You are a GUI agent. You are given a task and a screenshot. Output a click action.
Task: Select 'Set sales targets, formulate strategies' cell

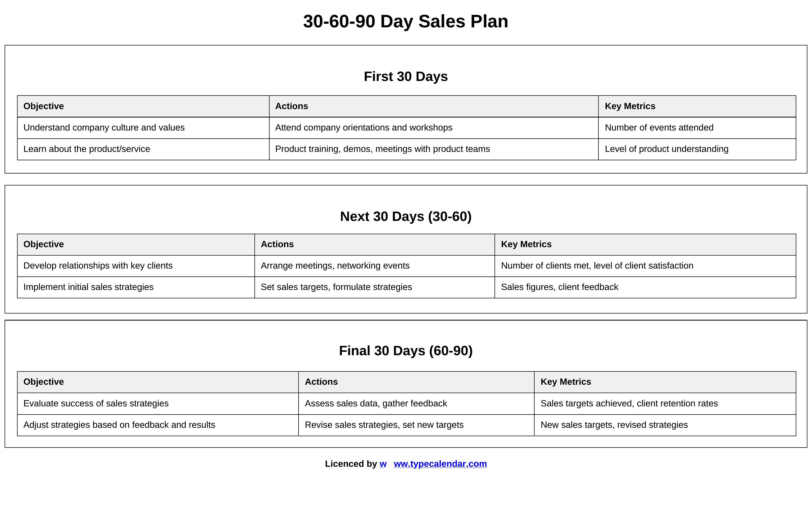[375, 287]
